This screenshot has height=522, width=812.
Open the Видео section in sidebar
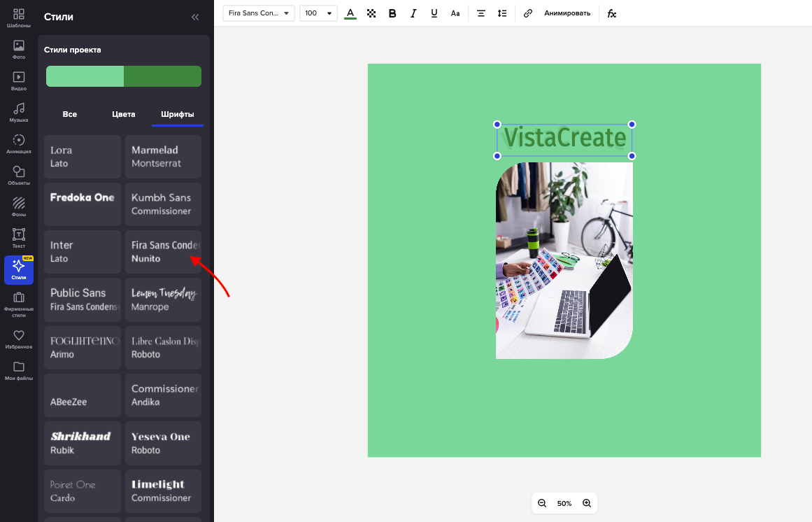[19, 80]
